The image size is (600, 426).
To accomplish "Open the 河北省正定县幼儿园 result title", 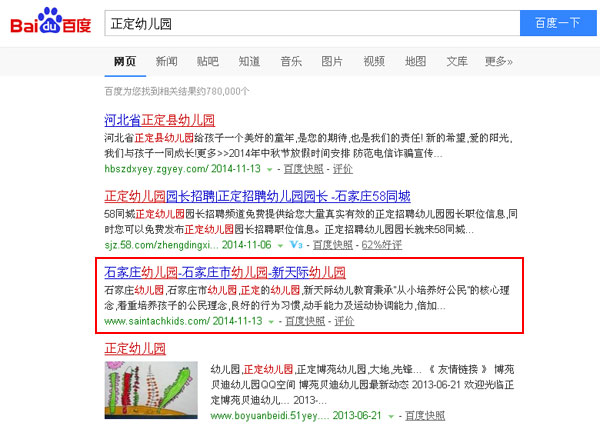I will 160,120.
